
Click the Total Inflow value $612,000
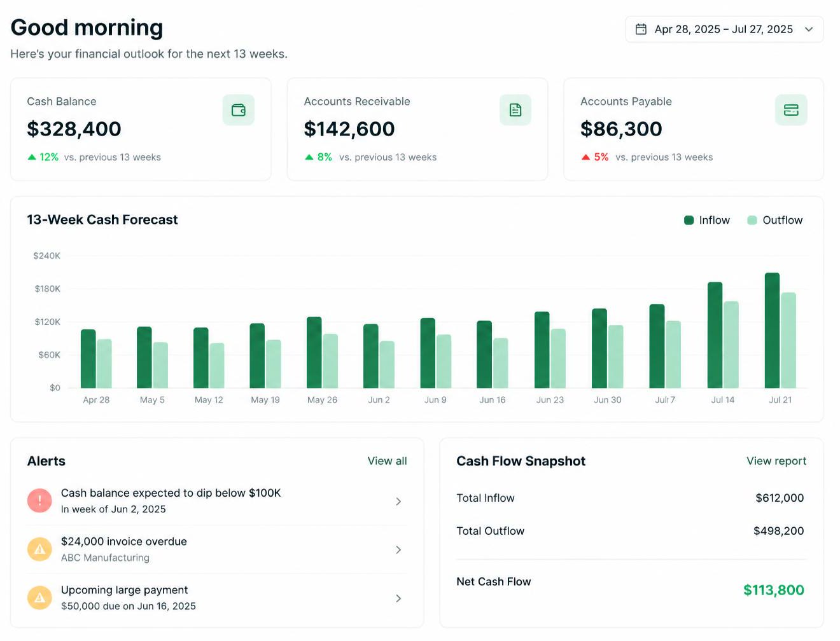[780, 498]
